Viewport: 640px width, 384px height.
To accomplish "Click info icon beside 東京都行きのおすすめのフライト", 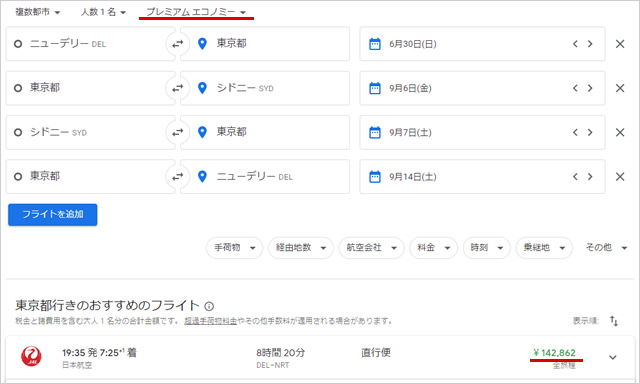I will pos(209,306).
